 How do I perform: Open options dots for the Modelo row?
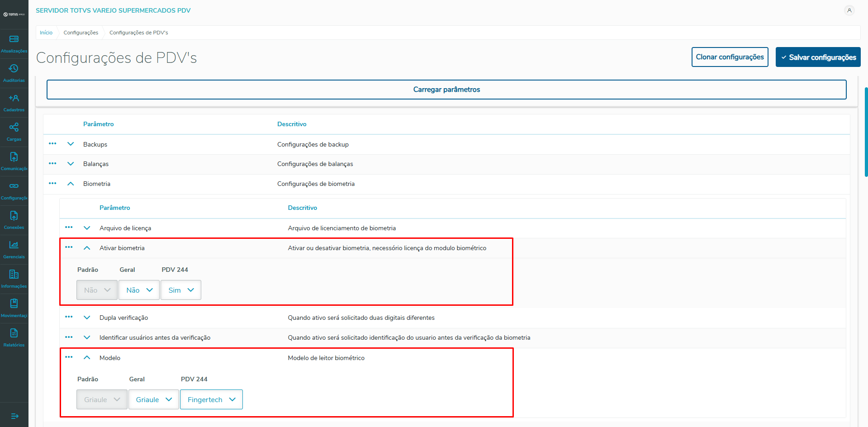click(x=69, y=357)
